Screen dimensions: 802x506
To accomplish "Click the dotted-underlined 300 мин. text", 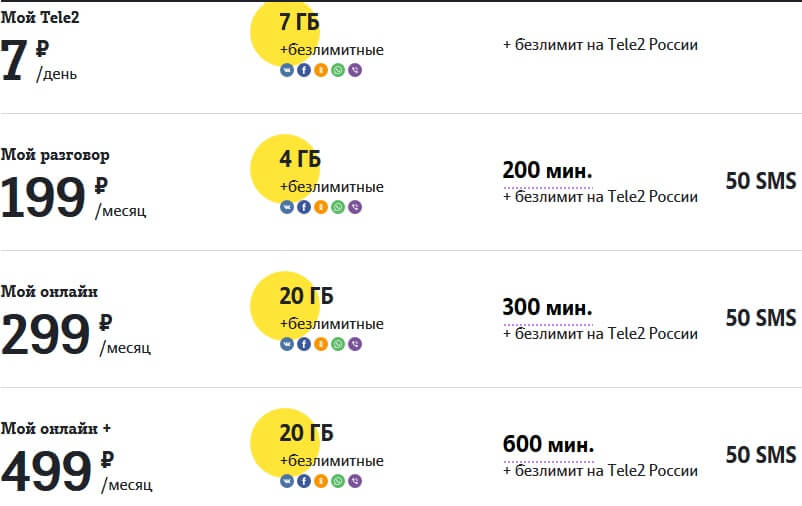I will coord(547,307).
